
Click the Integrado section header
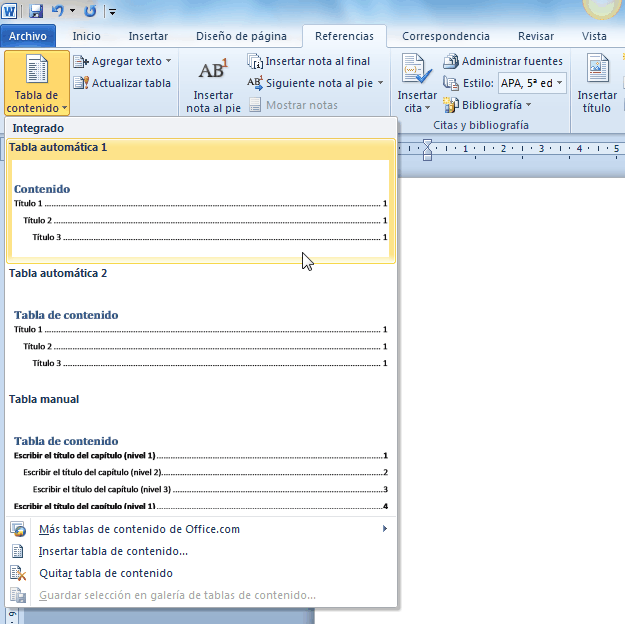pyautogui.click(x=38, y=128)
